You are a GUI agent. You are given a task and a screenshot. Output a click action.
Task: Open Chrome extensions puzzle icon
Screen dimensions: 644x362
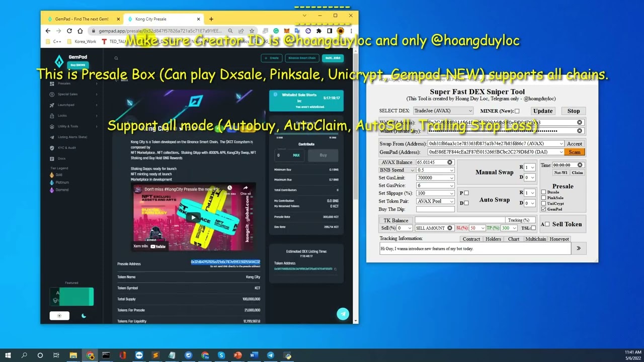pos(318,31)
